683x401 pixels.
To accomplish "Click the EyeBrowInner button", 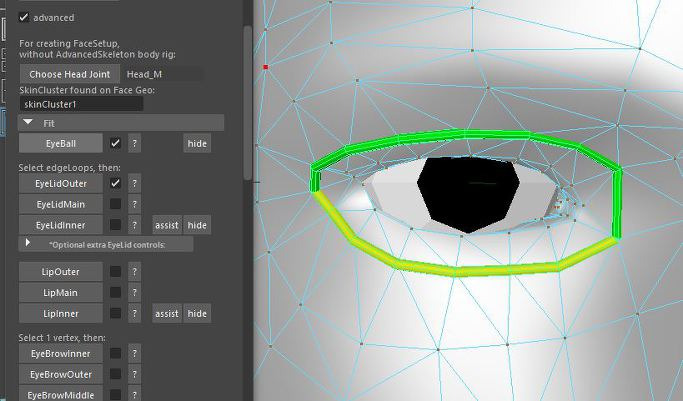I will click(61, 354).
